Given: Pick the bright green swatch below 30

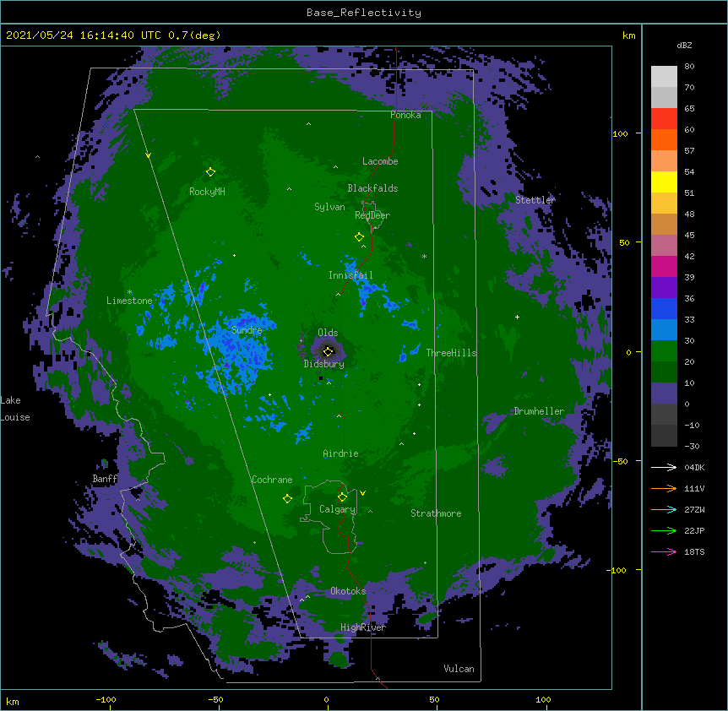Looking at the screenshot, I should 664,351.
